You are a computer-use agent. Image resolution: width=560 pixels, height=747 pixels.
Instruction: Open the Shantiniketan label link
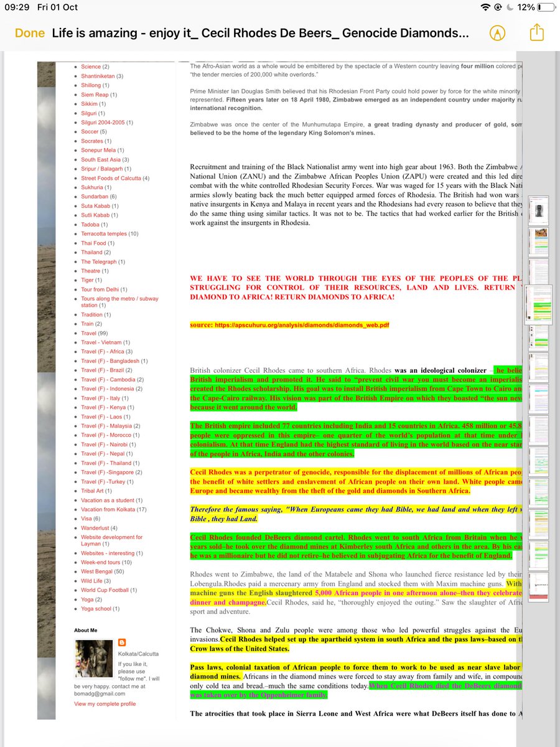(98, 76)
